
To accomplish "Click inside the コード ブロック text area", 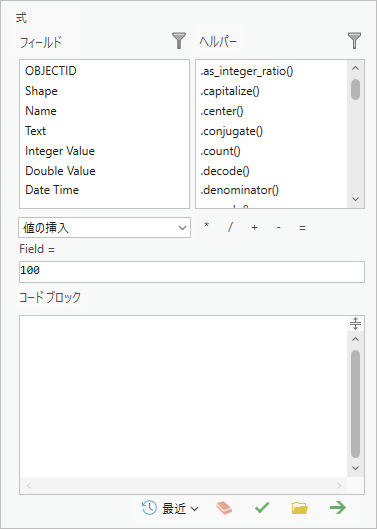I will click(183, 396).
